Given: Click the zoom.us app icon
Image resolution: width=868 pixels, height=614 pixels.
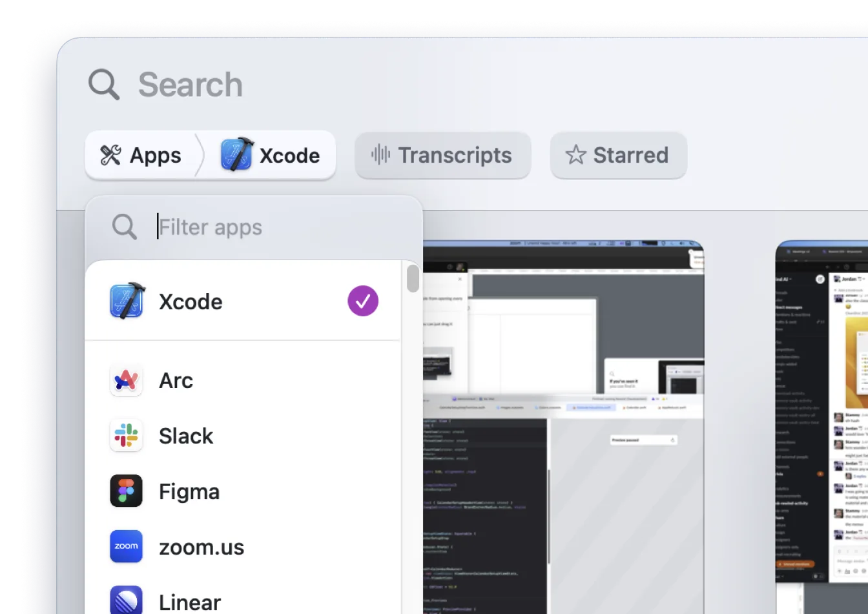Looking at the screenshot, I should 126,547.
